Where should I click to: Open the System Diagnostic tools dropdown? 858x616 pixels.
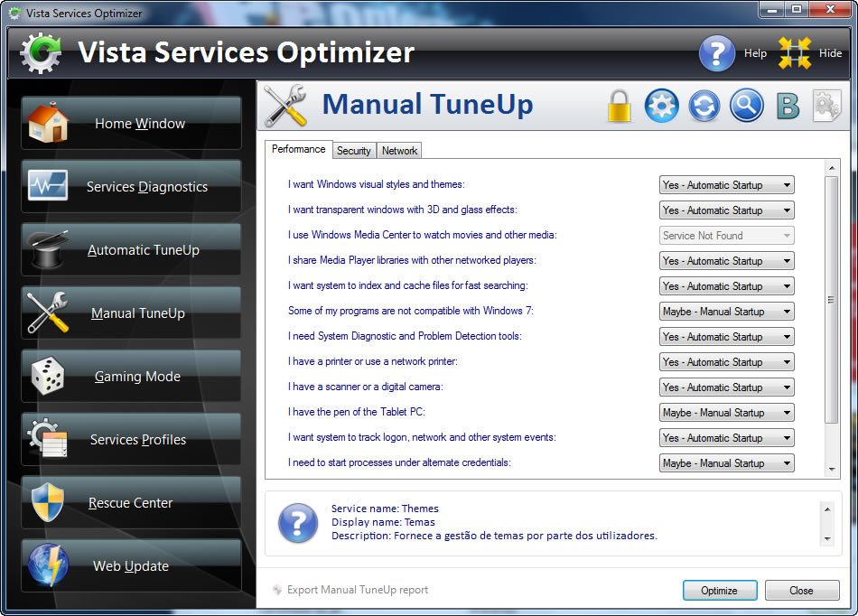click(727, 336)
